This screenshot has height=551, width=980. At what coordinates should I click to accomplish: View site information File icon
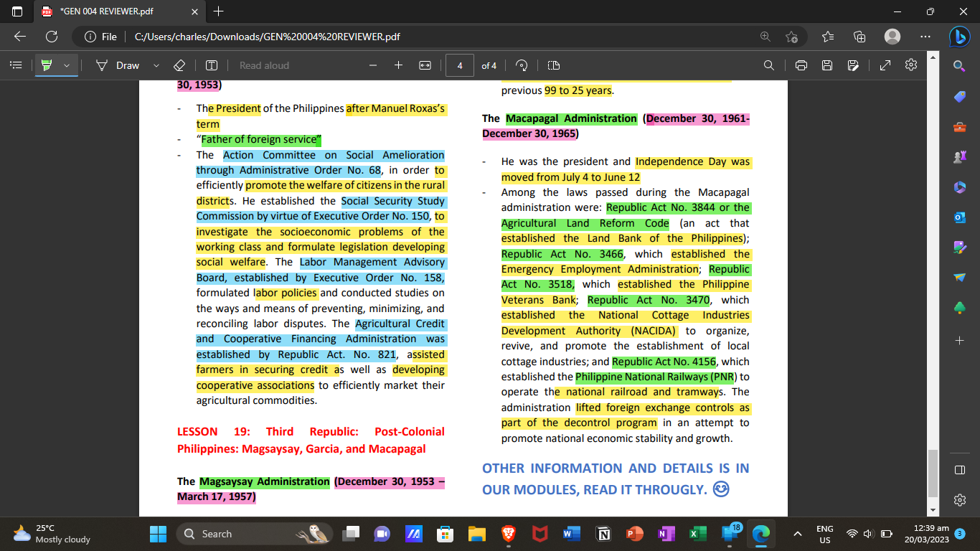pos(100,37)
